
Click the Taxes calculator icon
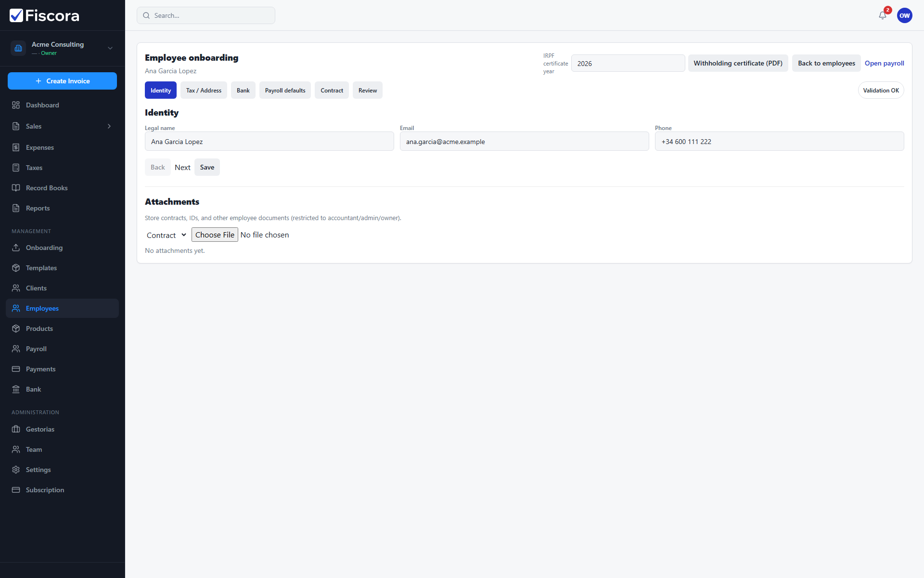click(x=16, y=168)
